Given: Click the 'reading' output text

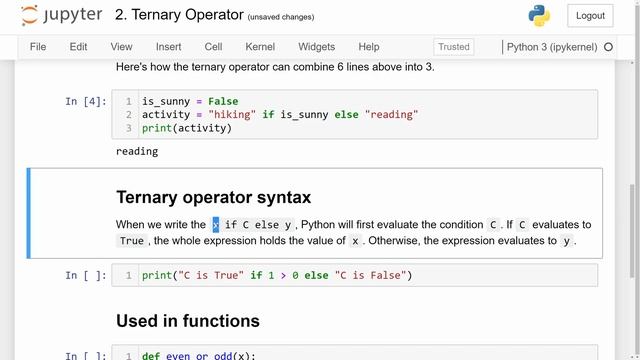Looking at the screenshot, I should tap(137, 151).
